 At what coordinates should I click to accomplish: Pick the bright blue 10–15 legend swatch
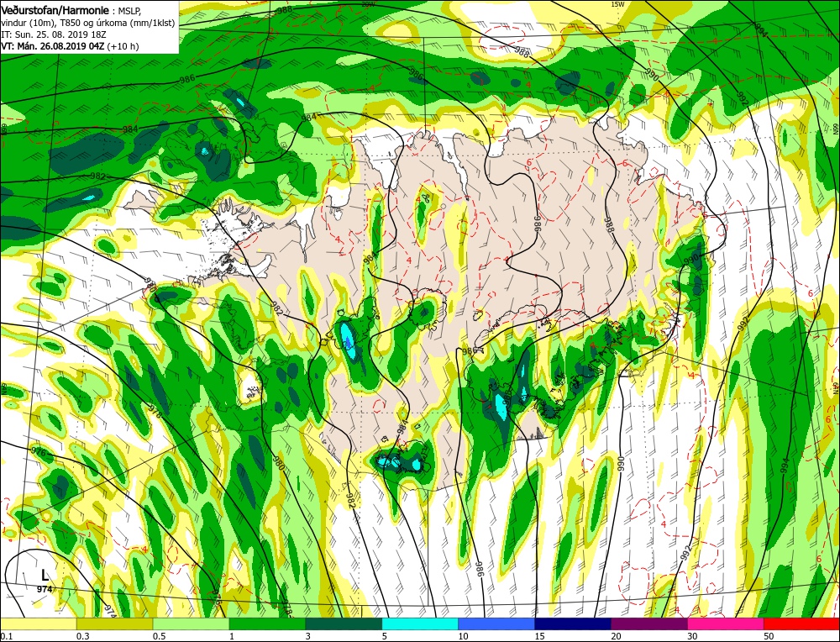coord(496,624)
